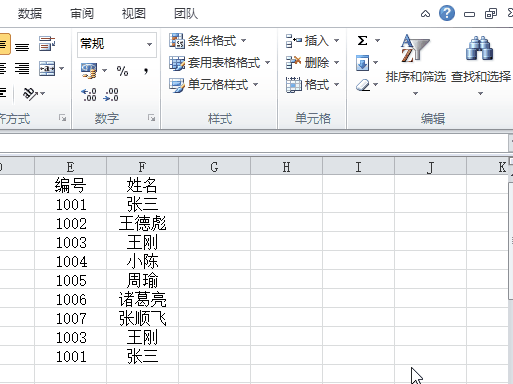Open 排序和筛选 menu
This screenshot has height=384, width=513.
click(x=415, y=65)
